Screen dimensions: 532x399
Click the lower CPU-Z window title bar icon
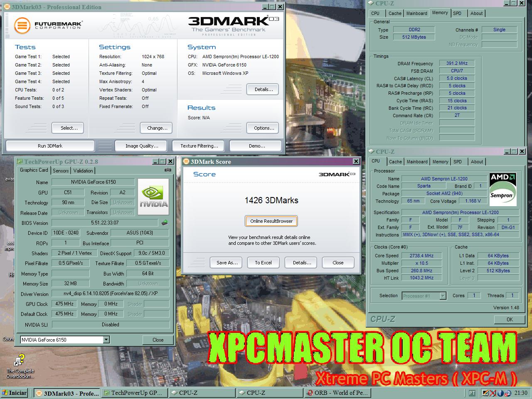(372, 152)
